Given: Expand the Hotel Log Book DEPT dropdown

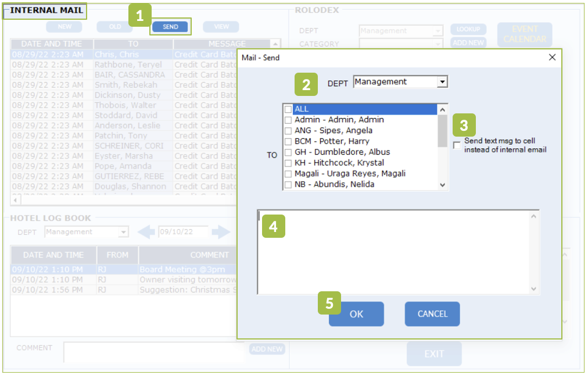Looking at the screenshot, I should [x=123, y=232].
